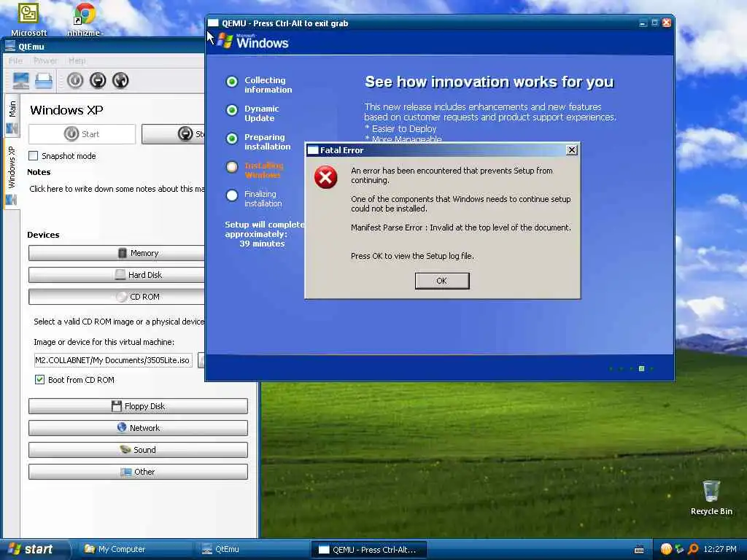Image resolution: width=747 pixels, height=560 pixels.
Task: Open the Help menu in QtEmu
Action: point(77,61)
